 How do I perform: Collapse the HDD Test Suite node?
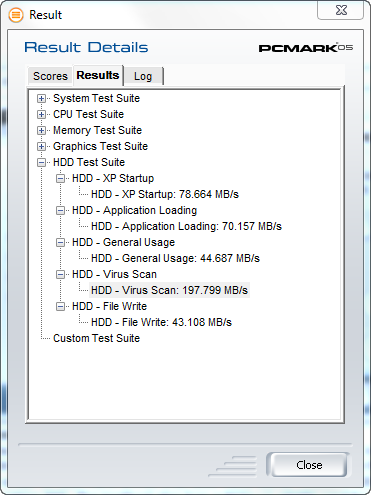41,162
